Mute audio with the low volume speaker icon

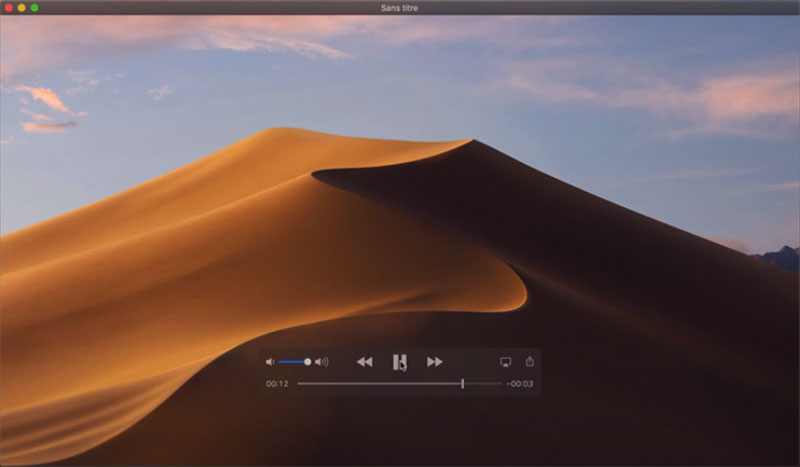270,362
